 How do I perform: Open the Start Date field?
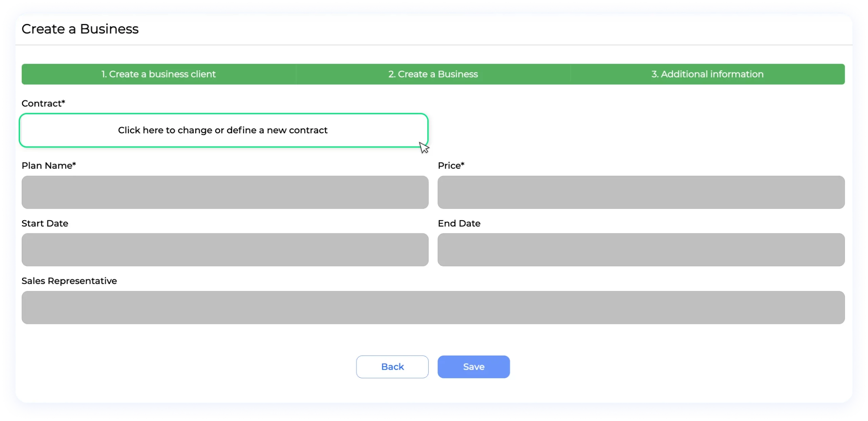pos(225,250)
